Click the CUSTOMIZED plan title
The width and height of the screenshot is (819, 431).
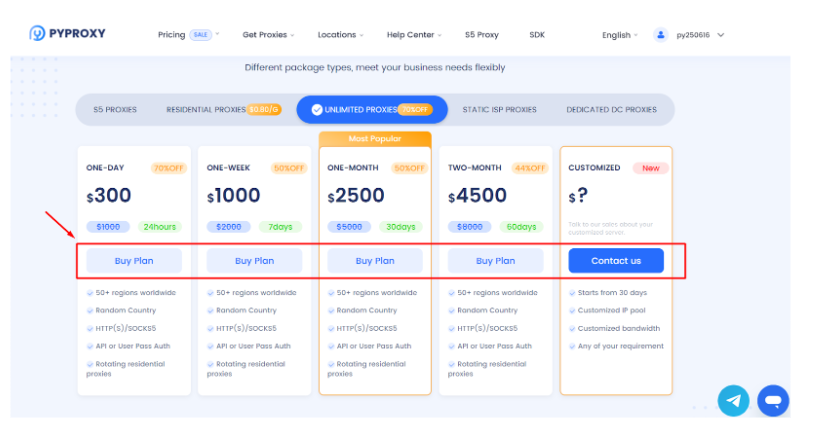click(x=594, y=168)
